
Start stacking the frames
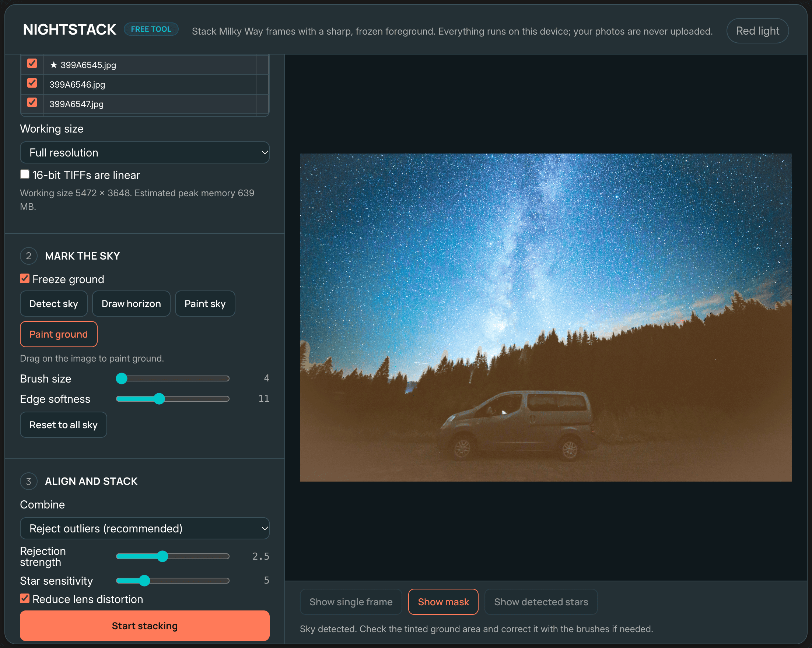pos(145,626)
